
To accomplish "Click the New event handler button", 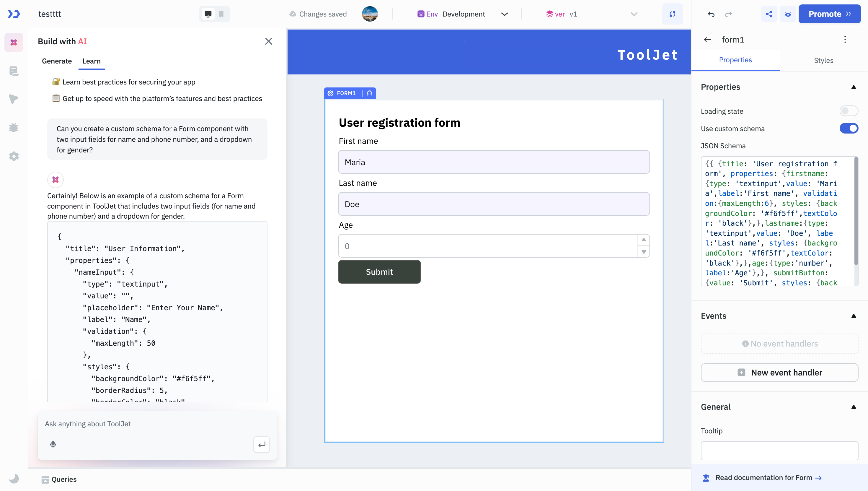I will [779, 373].
